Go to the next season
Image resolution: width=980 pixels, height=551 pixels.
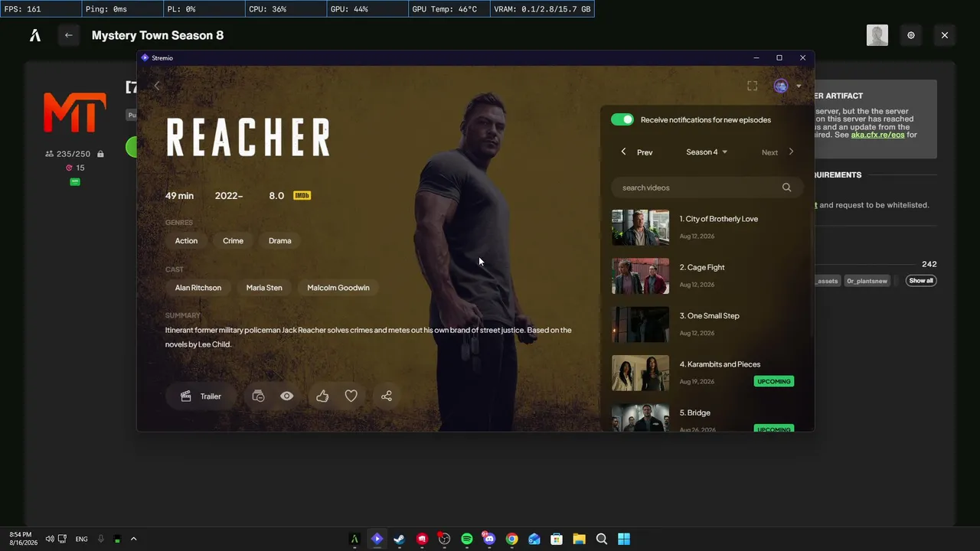point(778,152)
